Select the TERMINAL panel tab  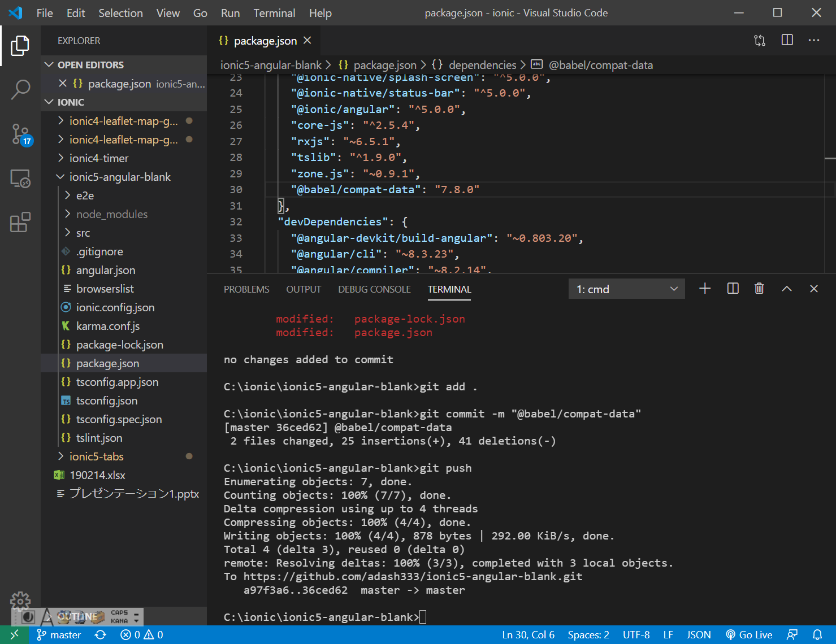click(x=449, y=289)
